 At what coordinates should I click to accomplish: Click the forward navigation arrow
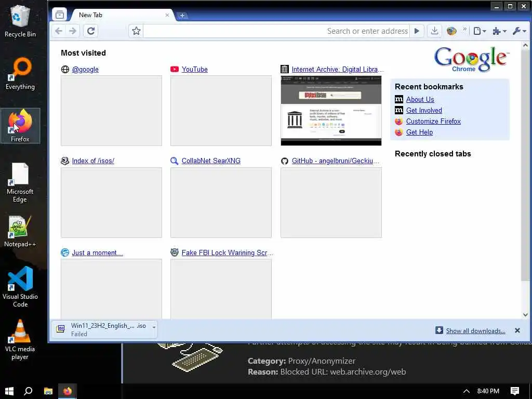[x=73, y=31]
